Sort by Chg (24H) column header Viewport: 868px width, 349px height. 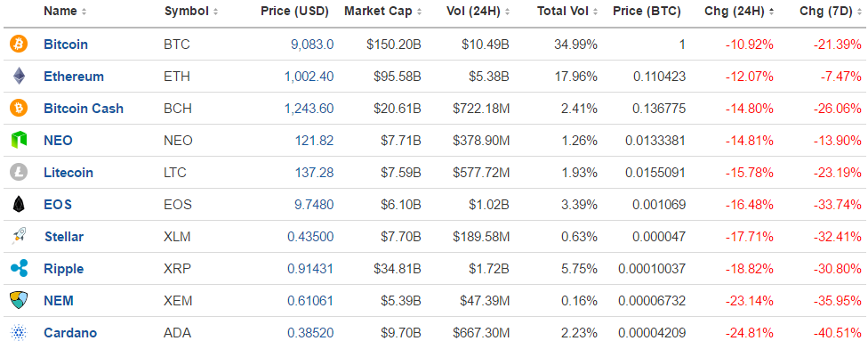pyautogui.click(x=739, y=11)
